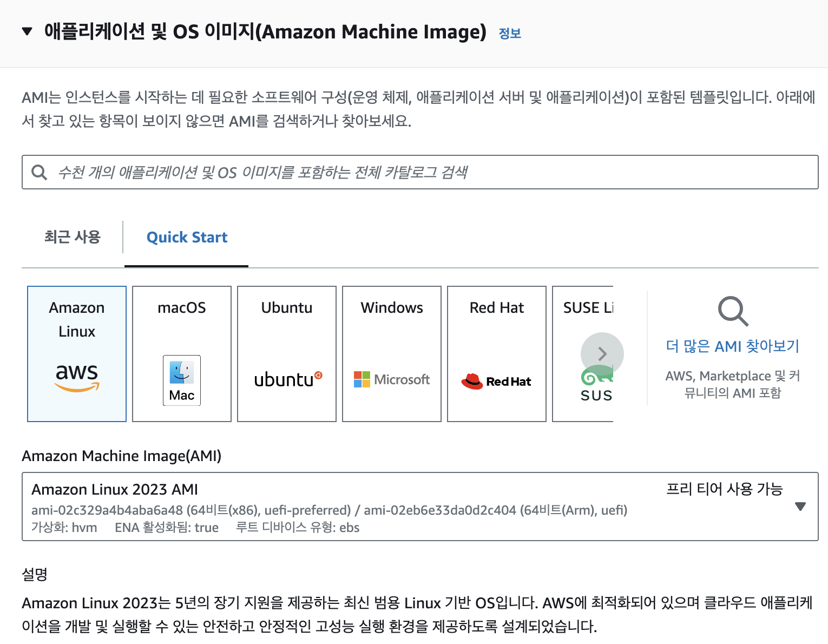The width and height of the screenshot is (828, 644).
Task: Open the Amazon Linux 2023 AMI dropdown
Action: point(420,507)
